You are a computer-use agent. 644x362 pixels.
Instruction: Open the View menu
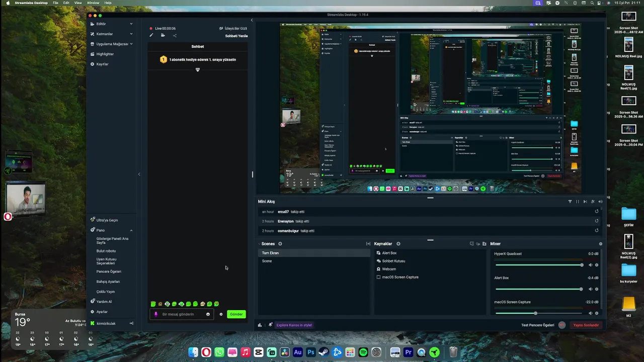click(x=78, y=3)
